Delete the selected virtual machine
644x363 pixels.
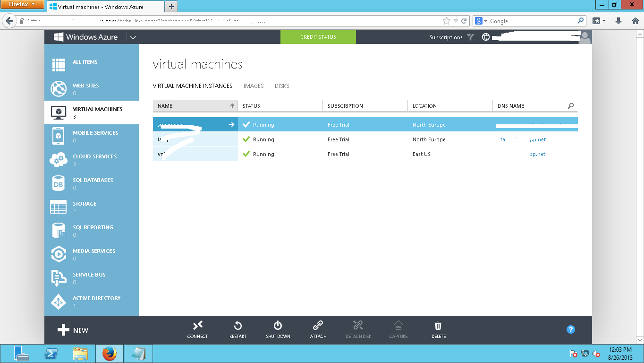439,329
